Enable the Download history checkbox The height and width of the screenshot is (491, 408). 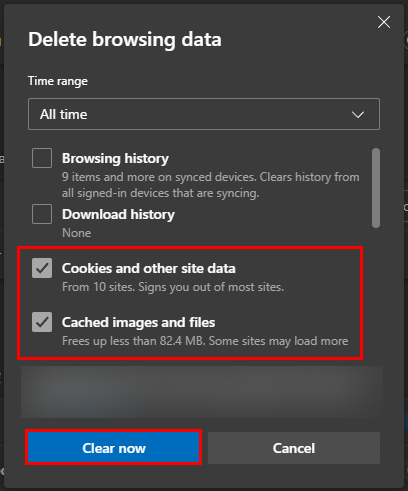[42, 214]
